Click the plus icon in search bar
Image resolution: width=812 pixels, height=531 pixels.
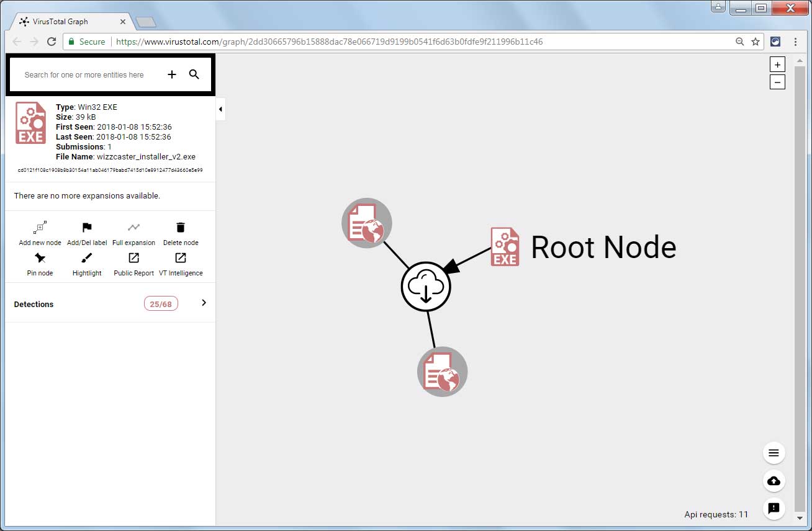(172, 74)
